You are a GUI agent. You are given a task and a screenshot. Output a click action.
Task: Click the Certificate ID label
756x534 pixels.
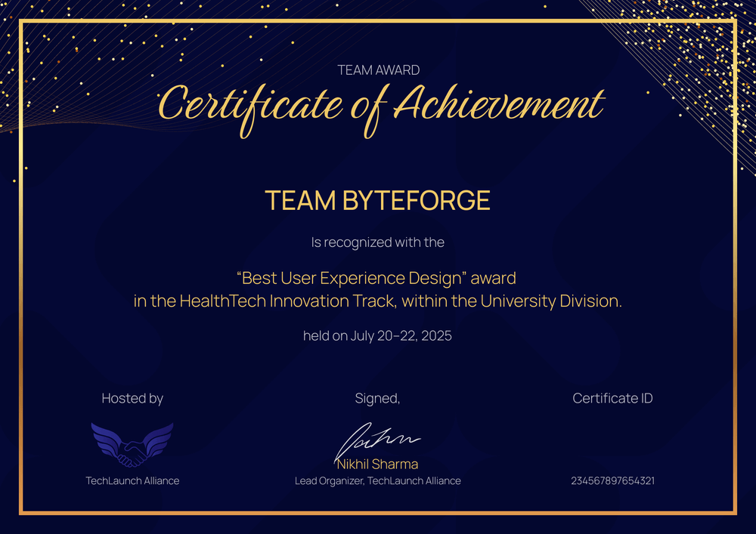pyautogui.click(x=612, y=398)
